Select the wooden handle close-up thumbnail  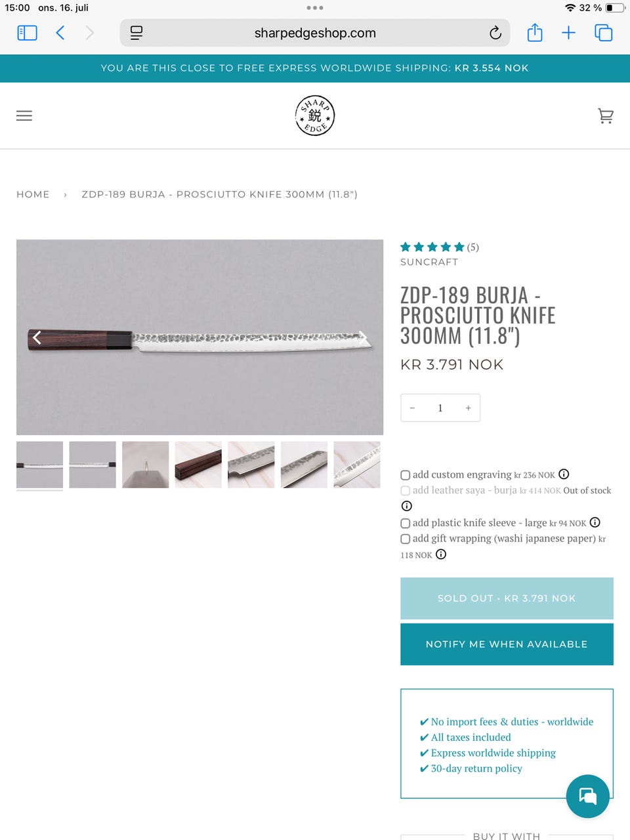(198, 465)
